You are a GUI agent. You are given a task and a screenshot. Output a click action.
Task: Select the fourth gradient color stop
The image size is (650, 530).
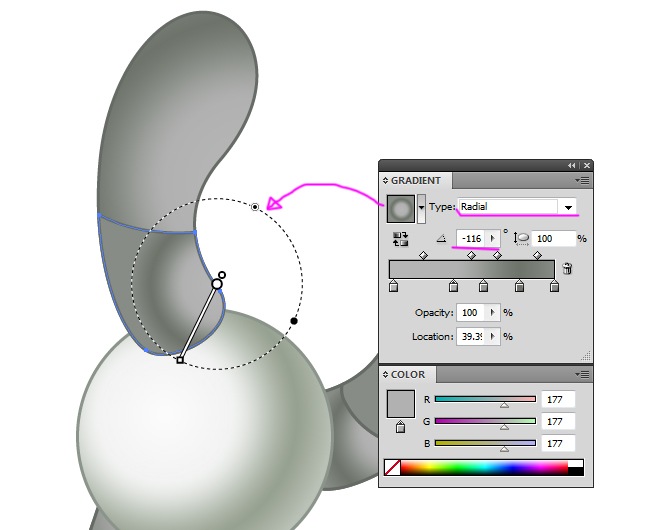click(x=519, y=286)
